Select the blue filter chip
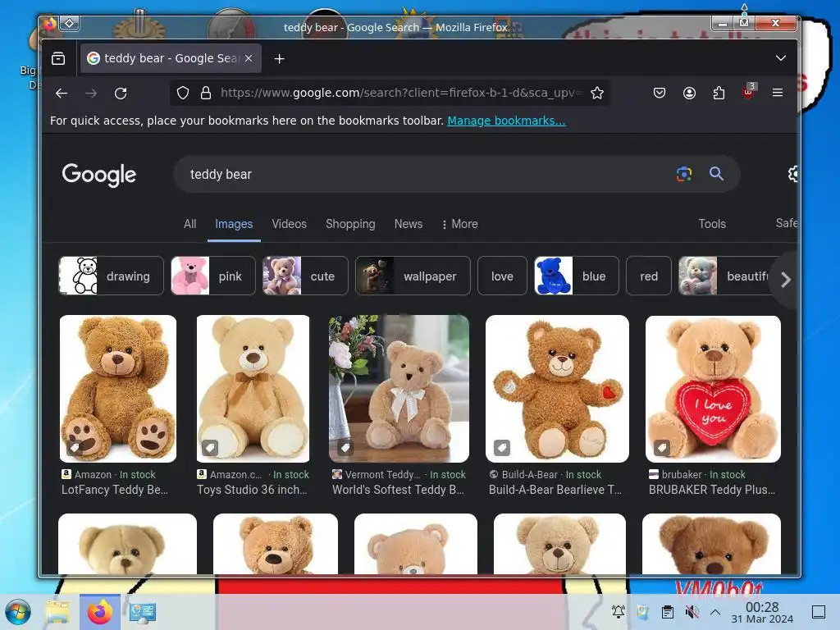Viewport: 840px width, 630px height. pyautogui.click(x=577, y=276)
